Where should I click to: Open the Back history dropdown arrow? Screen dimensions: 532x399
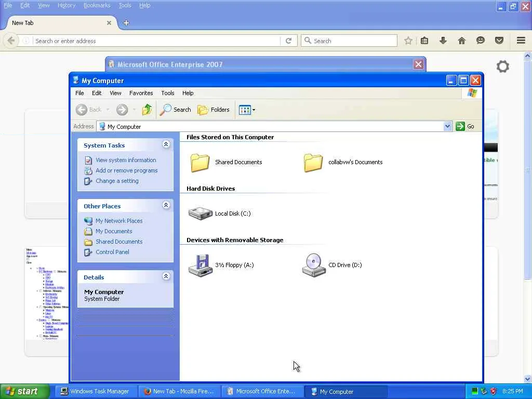point(108,110)
